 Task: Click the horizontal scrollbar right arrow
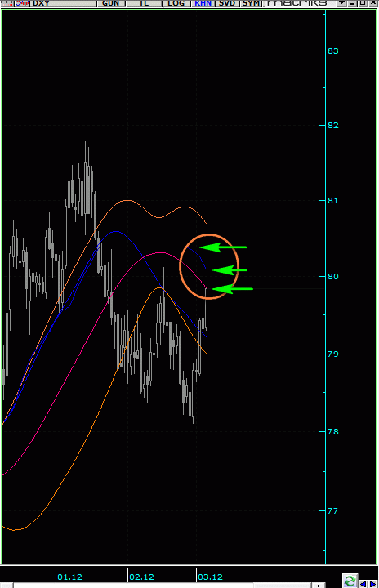coord(319,586)
